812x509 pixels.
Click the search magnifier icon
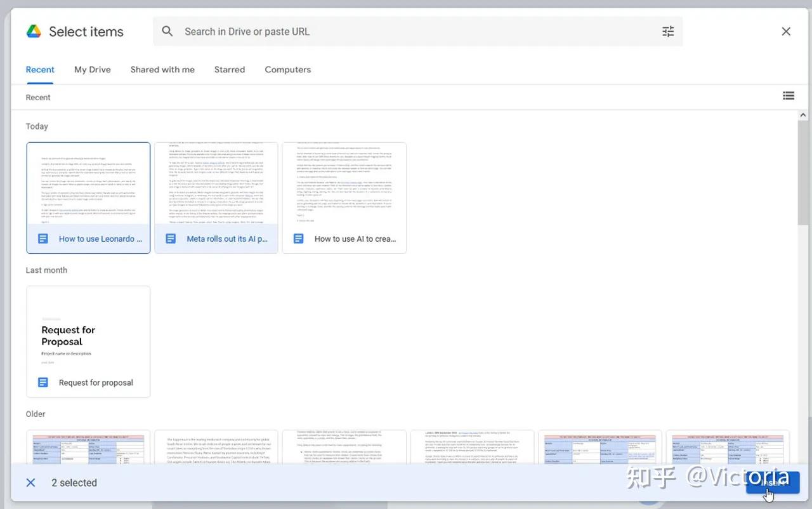pos(167,31)
